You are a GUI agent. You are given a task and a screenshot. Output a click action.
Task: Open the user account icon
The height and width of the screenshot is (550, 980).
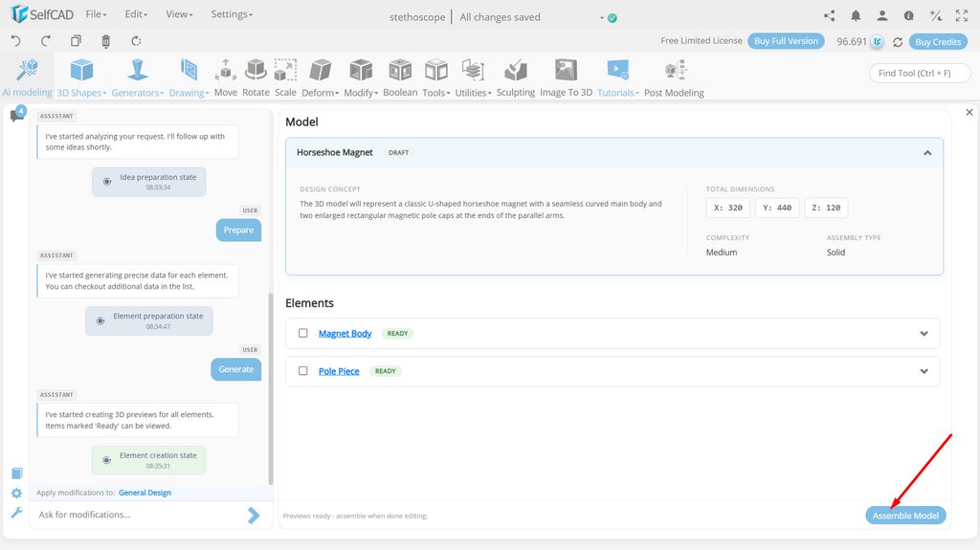(x=881, y=16)
